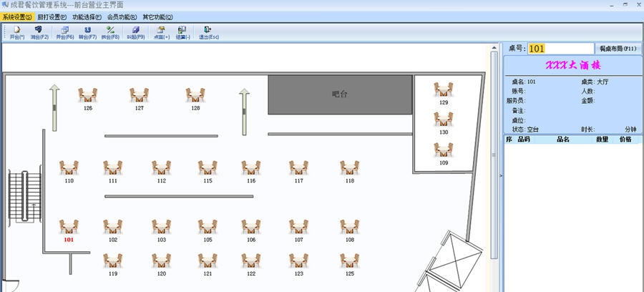644x292 pixels.
Task: Choose table 112 icon
Action: [x=162, y=167]
